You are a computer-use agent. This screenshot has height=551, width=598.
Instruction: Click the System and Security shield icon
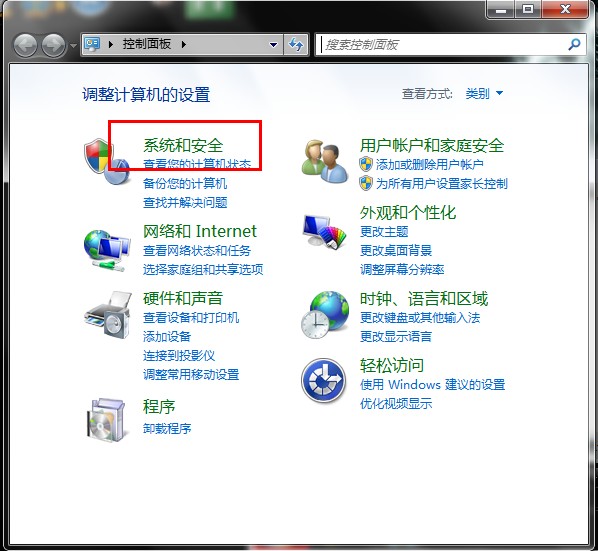(107, 162)
